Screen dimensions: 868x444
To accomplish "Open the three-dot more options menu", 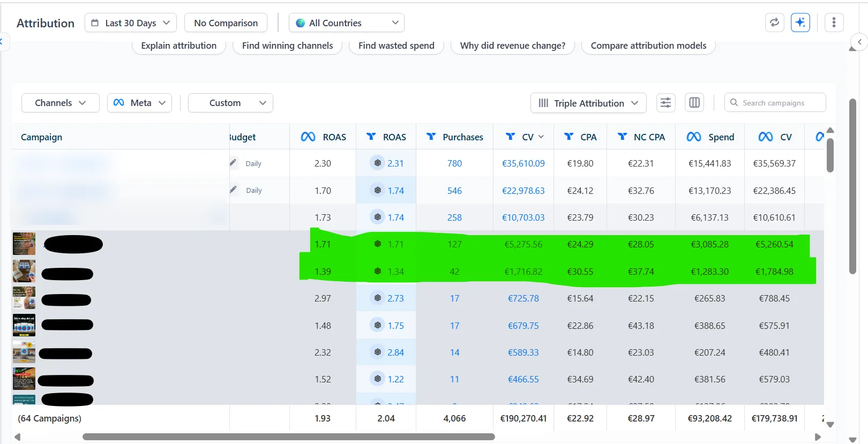I will [x=834, y=22].
